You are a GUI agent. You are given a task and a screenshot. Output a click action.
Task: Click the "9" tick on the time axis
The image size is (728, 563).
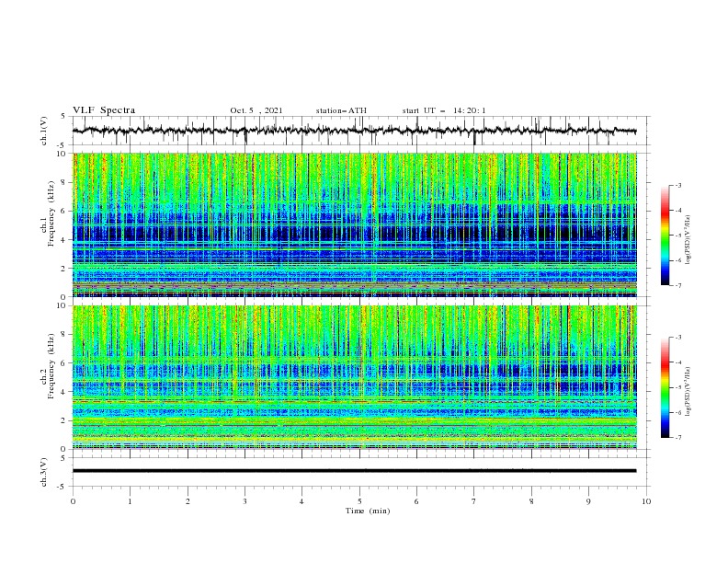(588, 501)
